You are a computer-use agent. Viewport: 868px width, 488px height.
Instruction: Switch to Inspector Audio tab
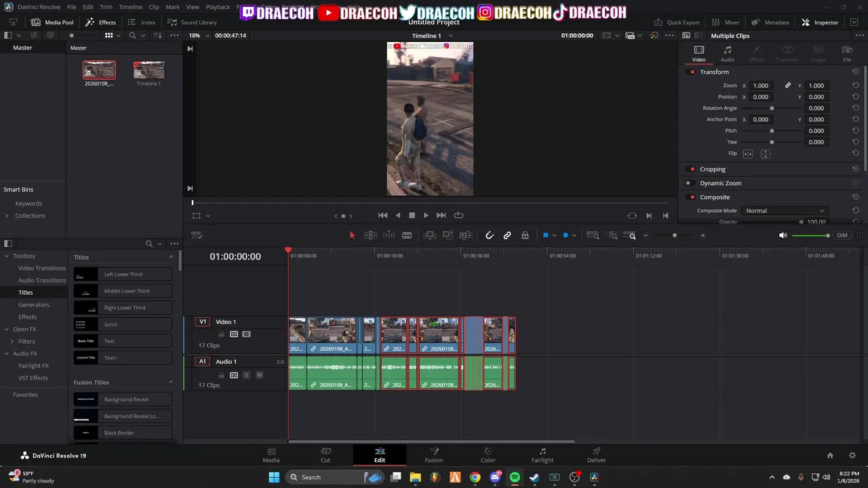tap(728, 54)
